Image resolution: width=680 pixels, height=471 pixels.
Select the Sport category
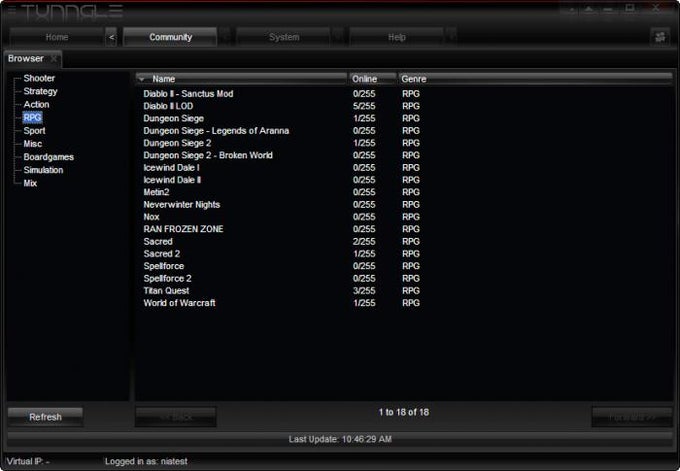[34, 131]
